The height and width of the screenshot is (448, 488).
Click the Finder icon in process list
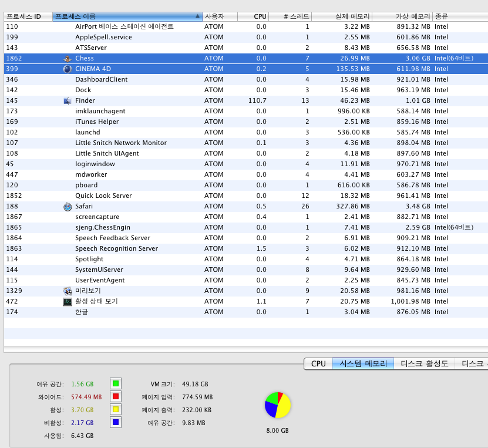pyautogui.click(x=67, y=100)
